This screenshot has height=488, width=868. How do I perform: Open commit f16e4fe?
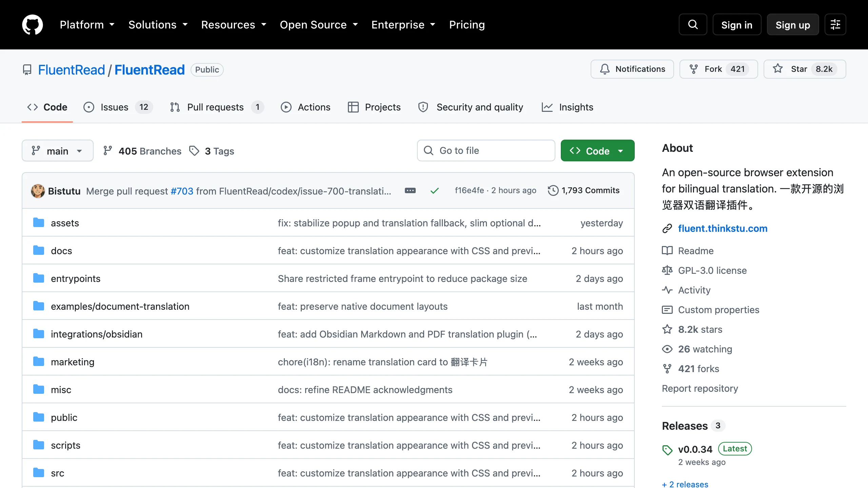point(469,190)
